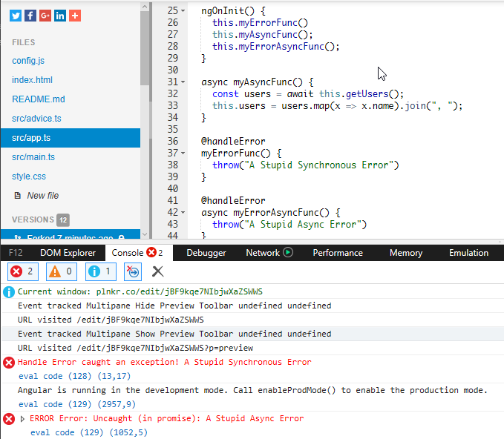Open the Emulation tab
This screenshot has width=504, height=439.
(468, 253)
